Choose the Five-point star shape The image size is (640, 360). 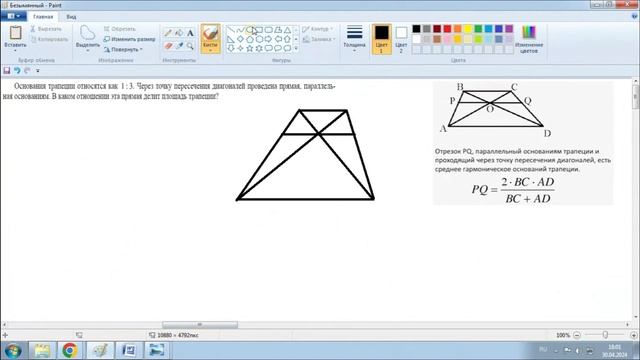coord(250,48)
